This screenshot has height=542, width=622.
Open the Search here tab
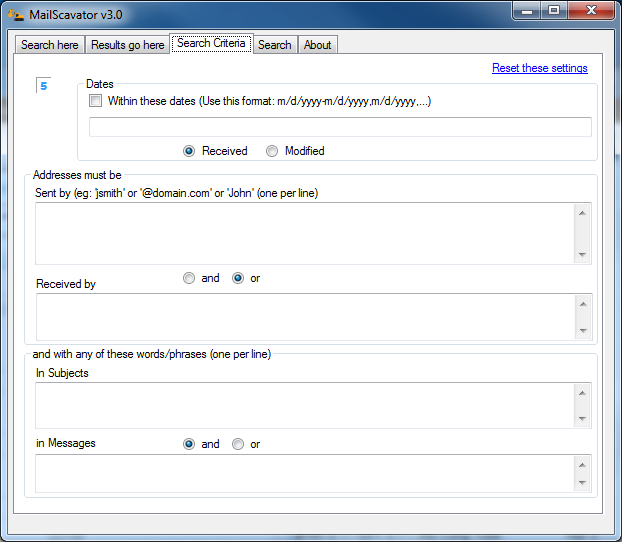(50, 44)
